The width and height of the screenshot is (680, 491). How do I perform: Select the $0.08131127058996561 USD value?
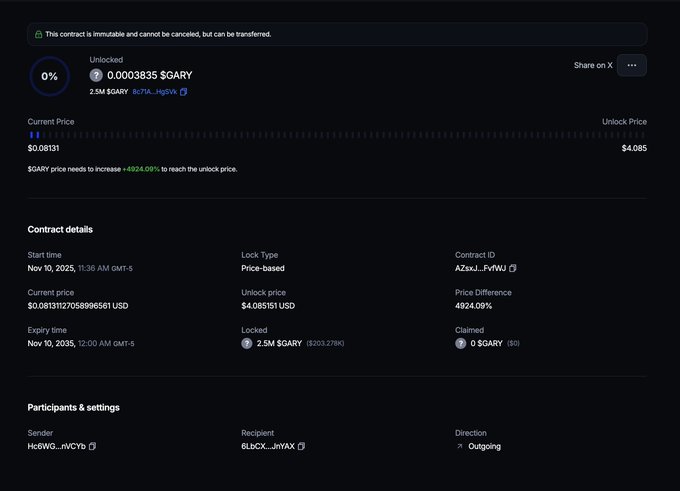78,306
